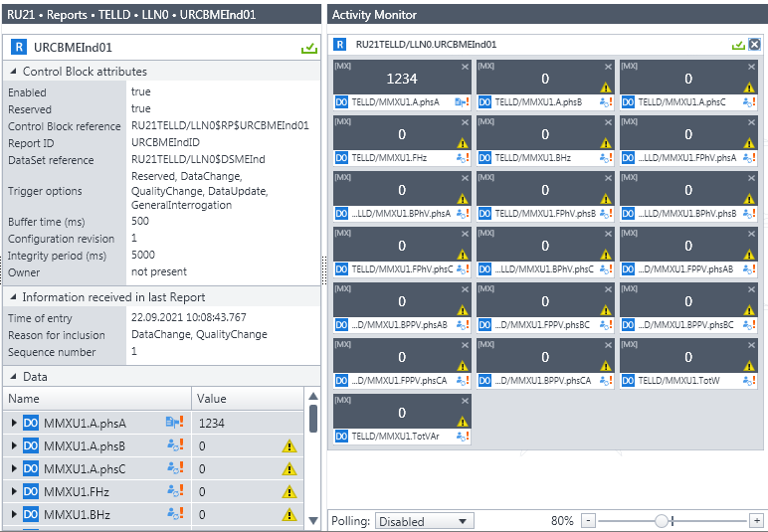Collapse Information received in last Report section

click(13, 297)
